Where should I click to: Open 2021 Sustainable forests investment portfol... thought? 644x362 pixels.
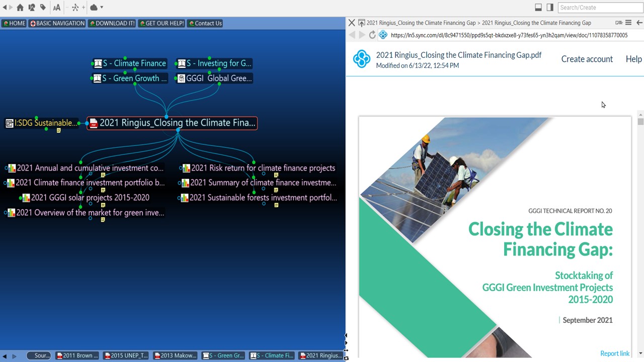click(259, 198)
